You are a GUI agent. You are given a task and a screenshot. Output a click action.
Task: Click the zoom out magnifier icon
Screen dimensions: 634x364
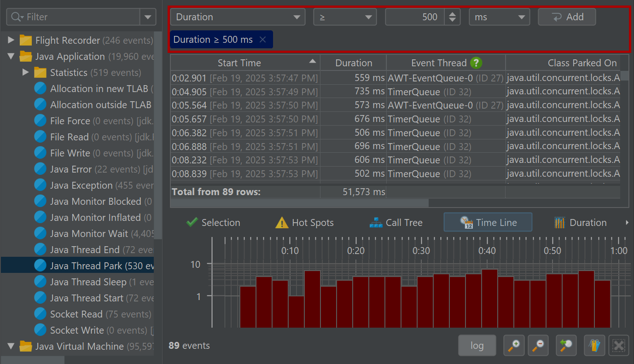coord(538,345)
